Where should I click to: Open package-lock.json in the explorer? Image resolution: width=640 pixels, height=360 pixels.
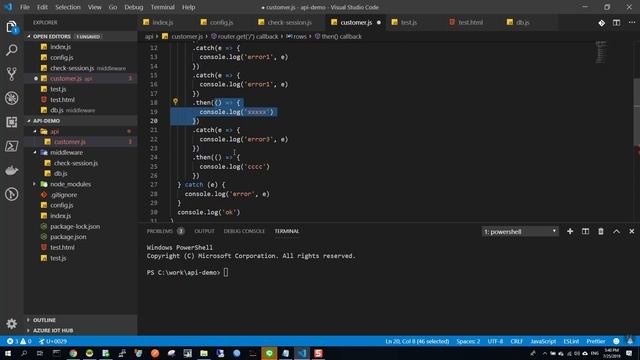pyautogui.click(x=75, y=226)
